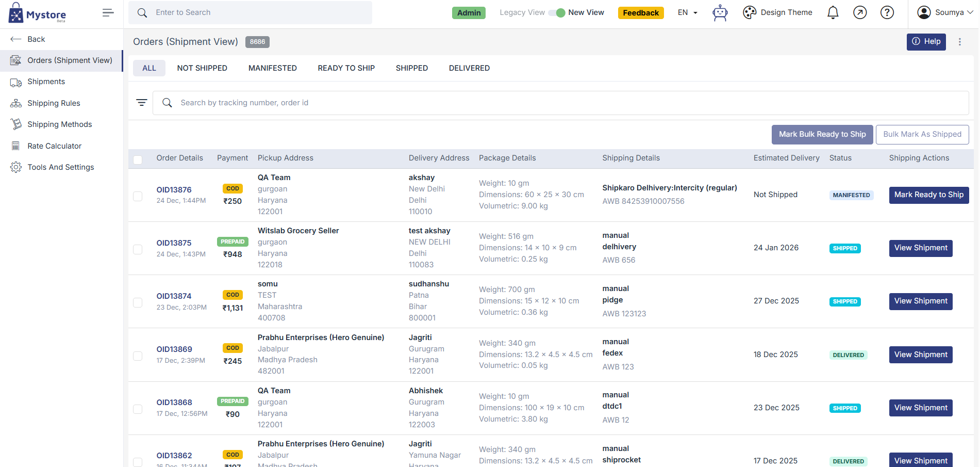
Task: Open the Design Theme palette
Action: click(x=777, y=12)
